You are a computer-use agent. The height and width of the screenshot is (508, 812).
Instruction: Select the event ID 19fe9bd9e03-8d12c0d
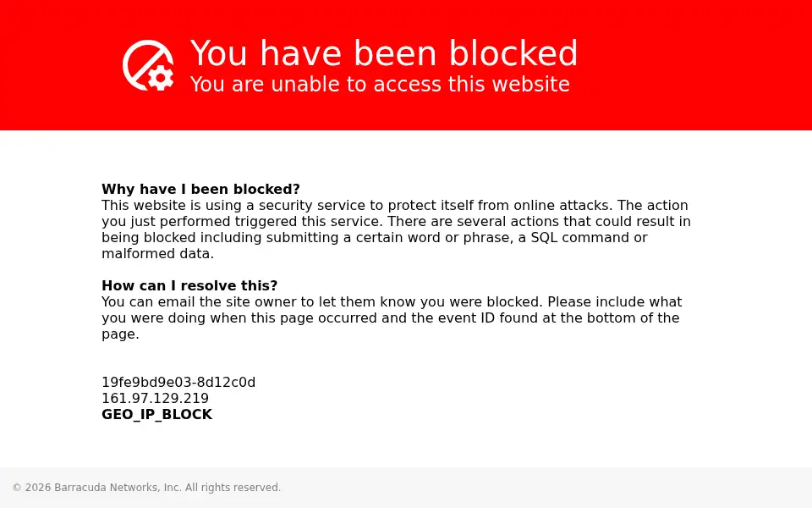click(x=178, y=383)
